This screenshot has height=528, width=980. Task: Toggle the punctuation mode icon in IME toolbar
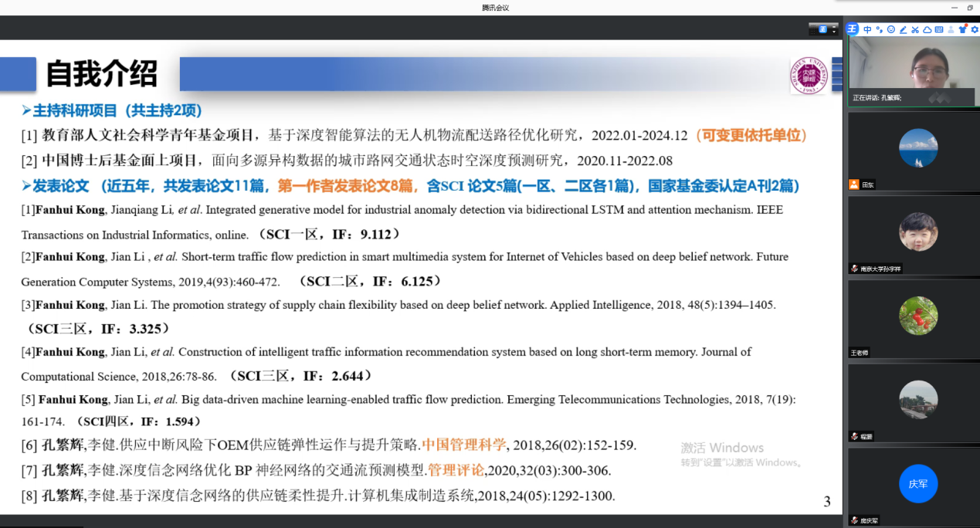[879, 29]
